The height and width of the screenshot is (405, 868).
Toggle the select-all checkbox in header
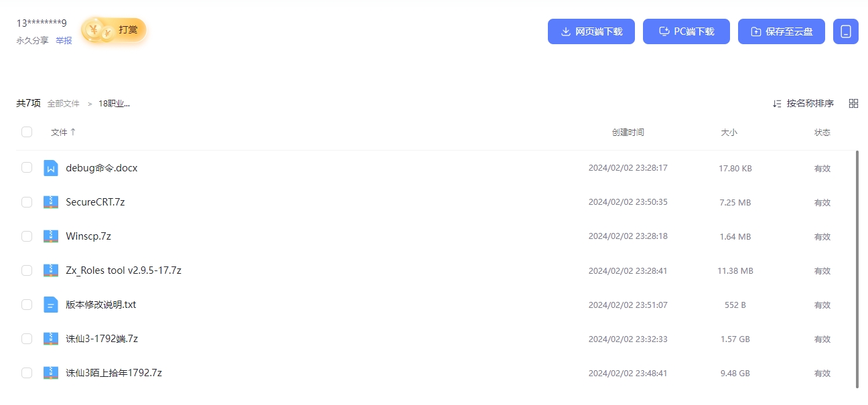pos(27,132)
